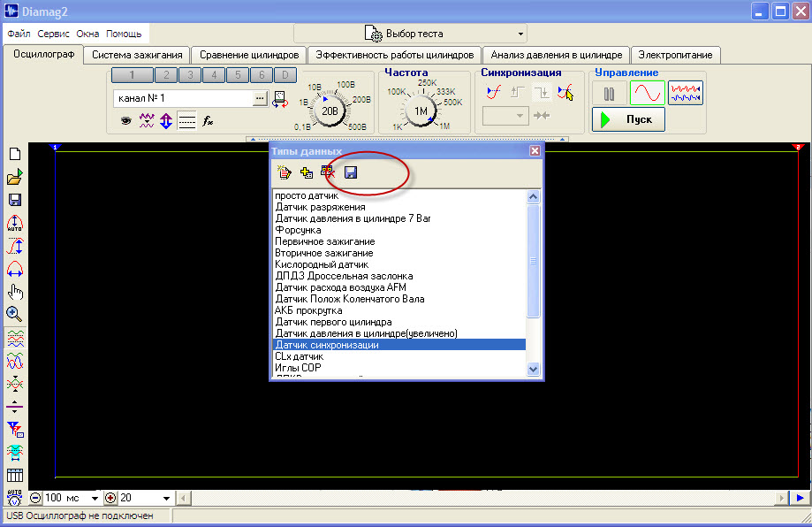
Task: Switch to Электропитание tab
Action: [x=675, y=55]
